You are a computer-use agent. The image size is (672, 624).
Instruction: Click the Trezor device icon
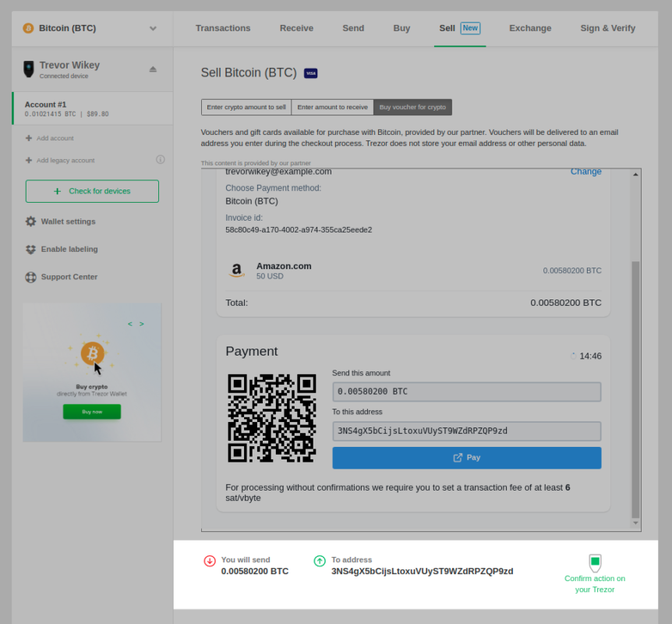click(x=29, y=69)
